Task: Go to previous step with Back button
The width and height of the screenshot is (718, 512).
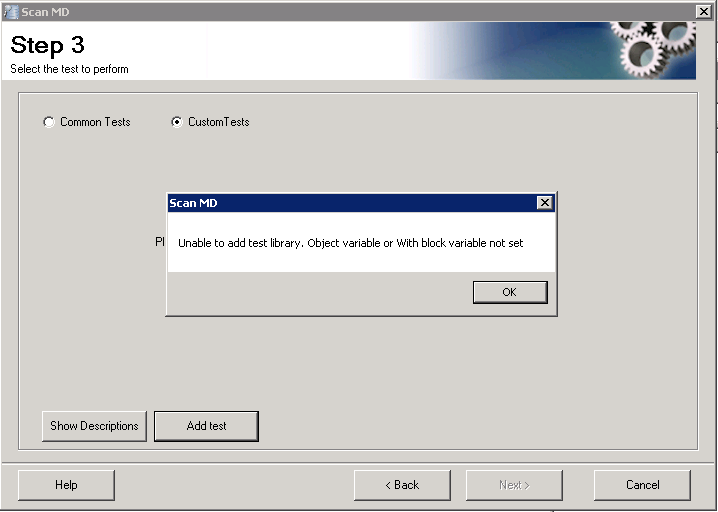Action: tap(402, 485)
